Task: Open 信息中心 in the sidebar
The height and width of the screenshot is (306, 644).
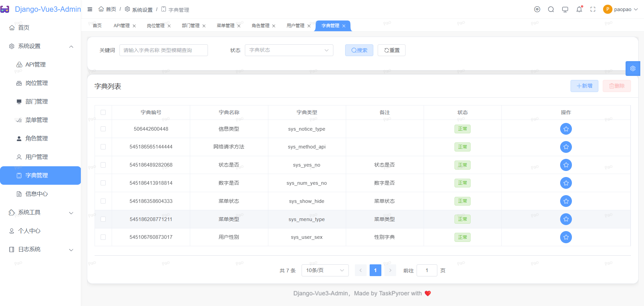Action: coord(40,194)
